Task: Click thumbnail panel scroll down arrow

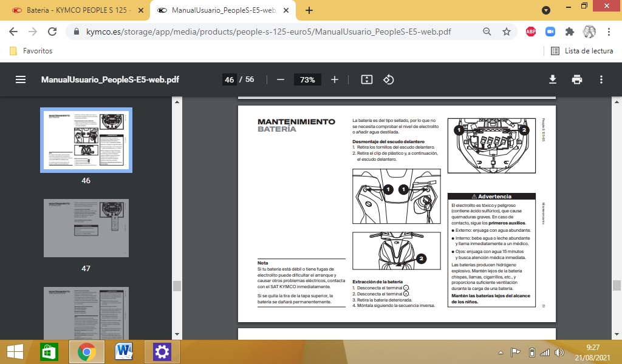Action: point(177,334)
